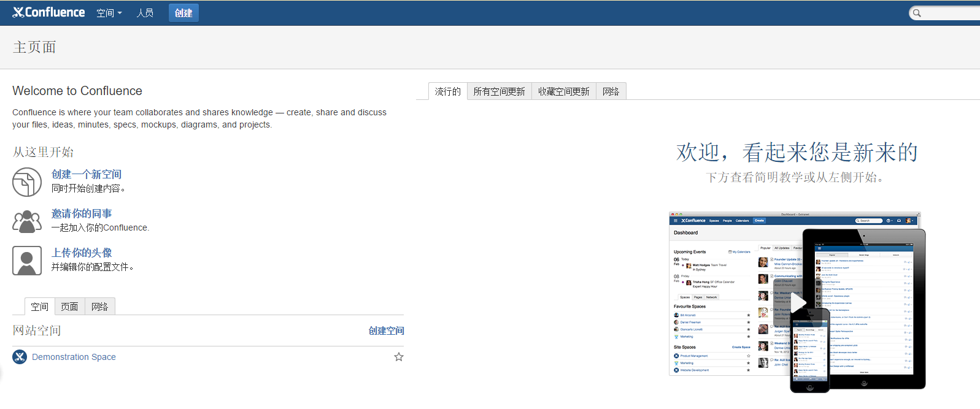Click the Welcome to Confluence heading

(x=77, y=91)
